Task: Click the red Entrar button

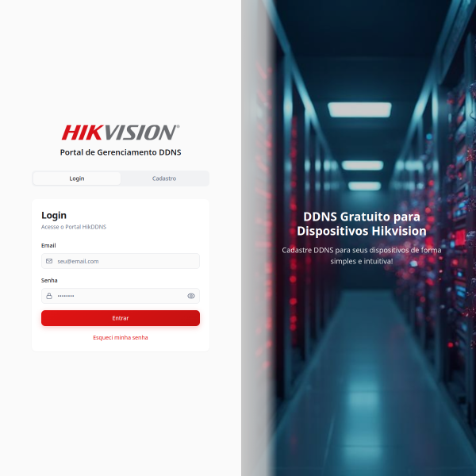Action: [x=121, y=318]
